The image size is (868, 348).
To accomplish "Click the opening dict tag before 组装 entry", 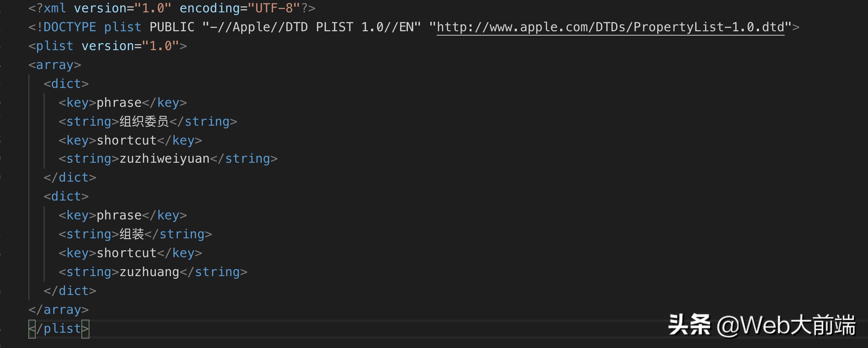I will point(66,197).
